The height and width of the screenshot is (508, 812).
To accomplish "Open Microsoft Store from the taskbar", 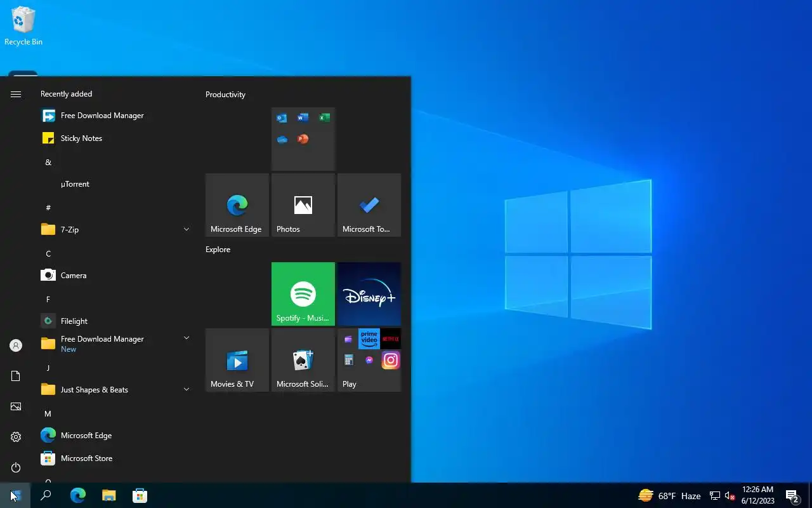I will tap(140, 495).
